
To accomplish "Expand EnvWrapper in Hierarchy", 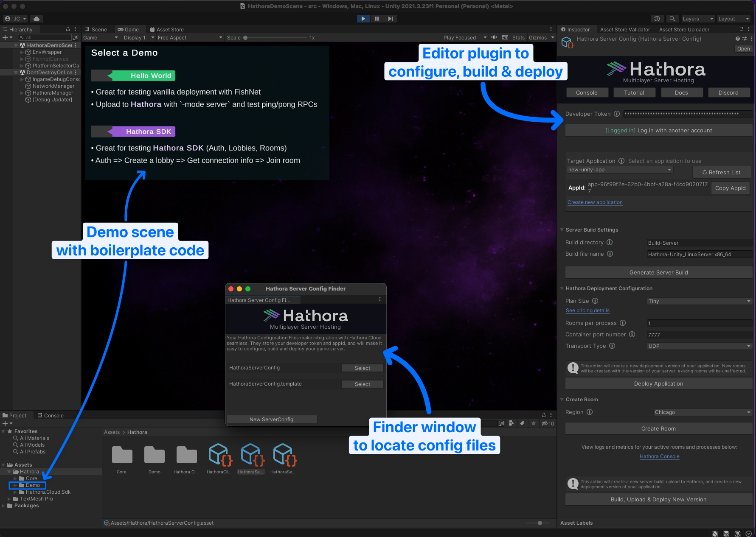I will (x=22, y=52).
